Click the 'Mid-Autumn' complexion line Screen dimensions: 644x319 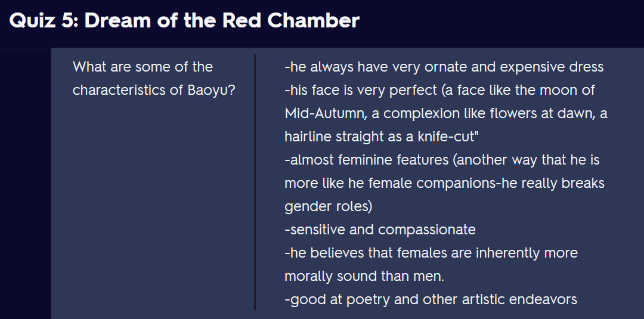[x=445, y=113]
